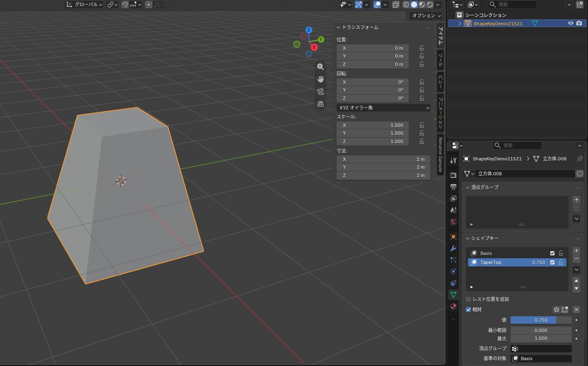Open the Physics properties tab icon
588x366 pixels.
[453, 271]
